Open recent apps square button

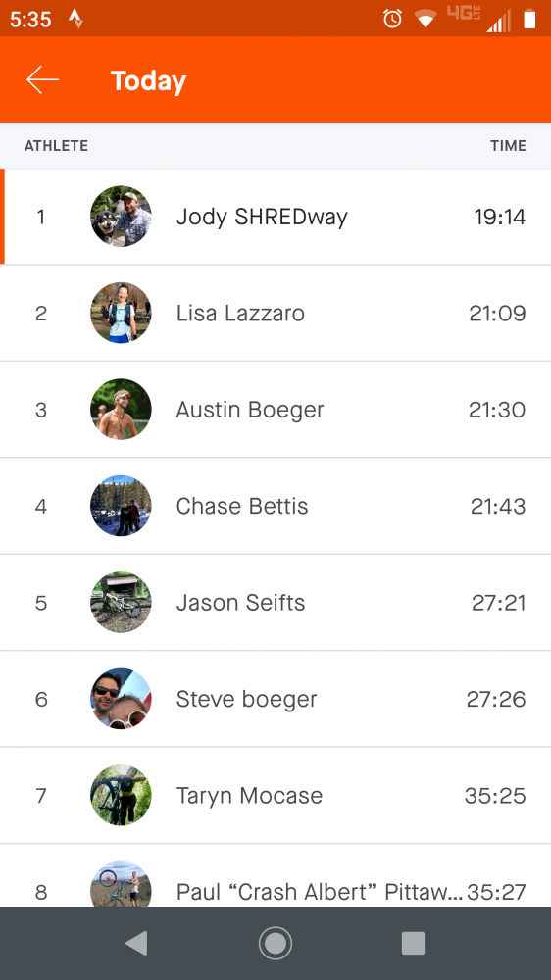[413, 943]
